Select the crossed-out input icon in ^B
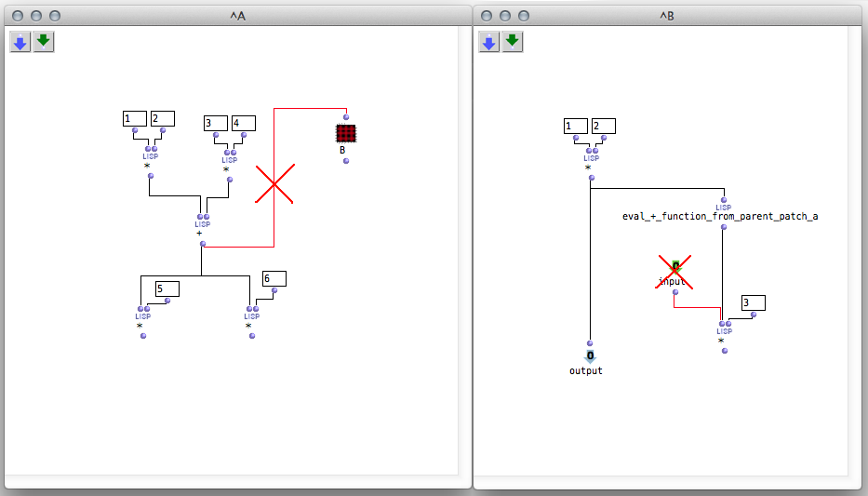 click(x=675, y=267)
